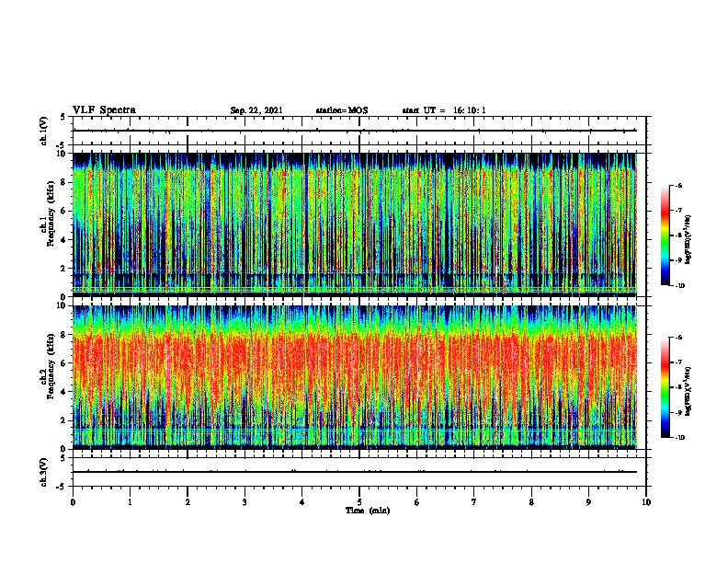Click inside the ch.1 spectrogram panel
This screenshot has height=563, width=728.
pos(355,224)
